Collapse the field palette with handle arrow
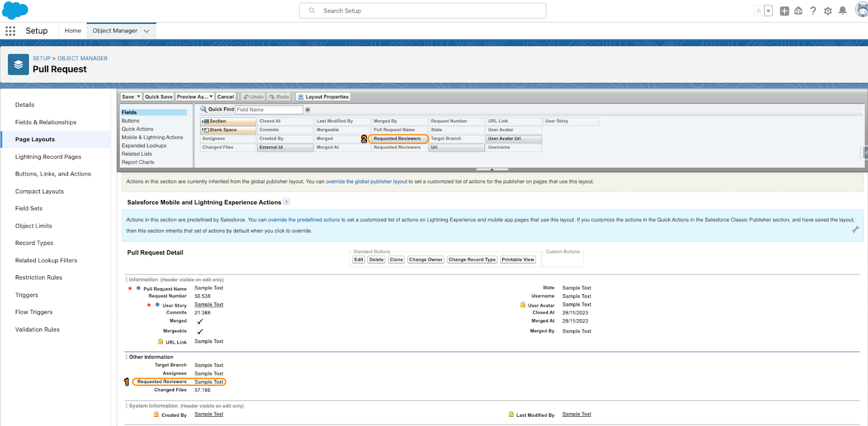Viewport: 868px width, 426px height. (x=492, y=170)
